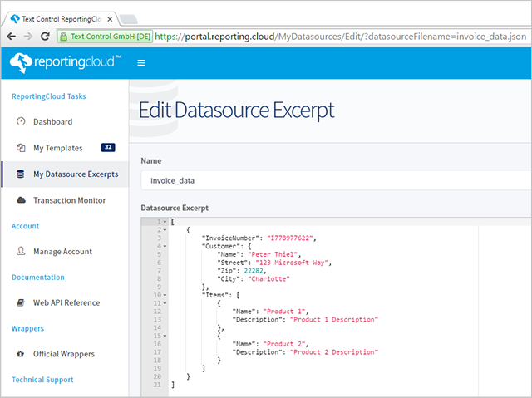Click the user icon for Manage Account
The image size is (532, 398).
coord(21,251)
